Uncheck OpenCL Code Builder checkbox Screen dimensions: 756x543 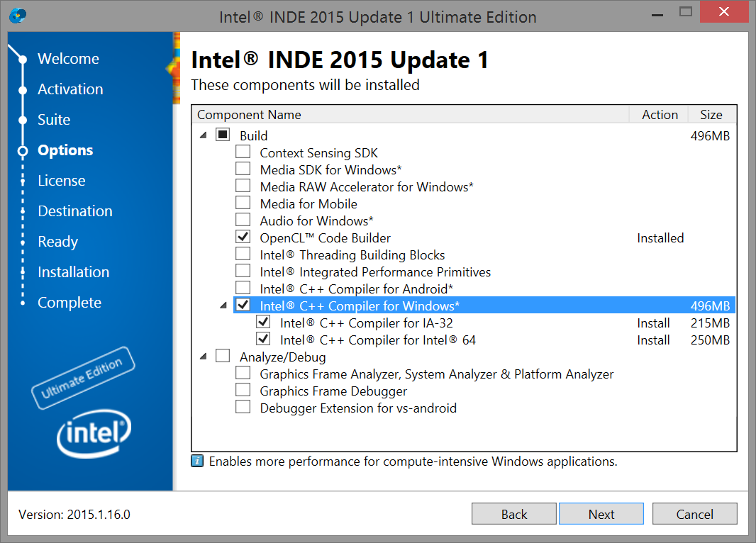(243, 237)
